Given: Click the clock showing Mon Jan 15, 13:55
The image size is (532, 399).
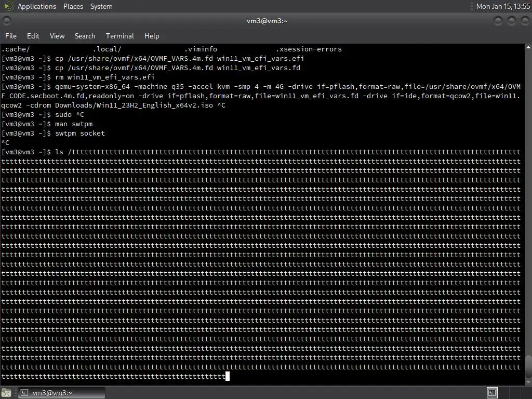Looking at the screenshot, I should tap(503, 6).
